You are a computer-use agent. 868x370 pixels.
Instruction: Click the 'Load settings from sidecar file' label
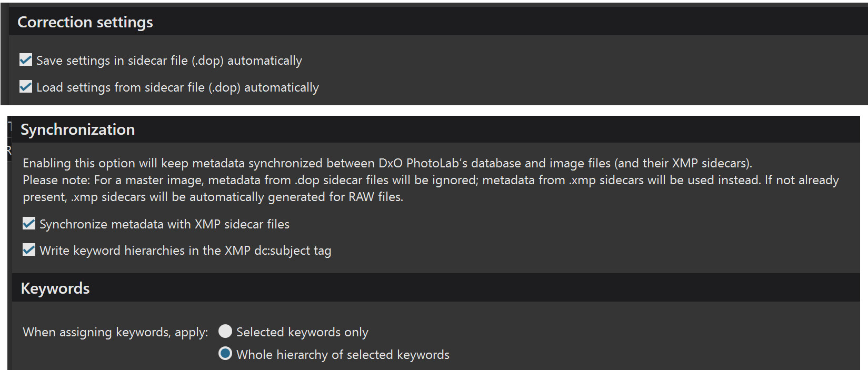[177, 87]
